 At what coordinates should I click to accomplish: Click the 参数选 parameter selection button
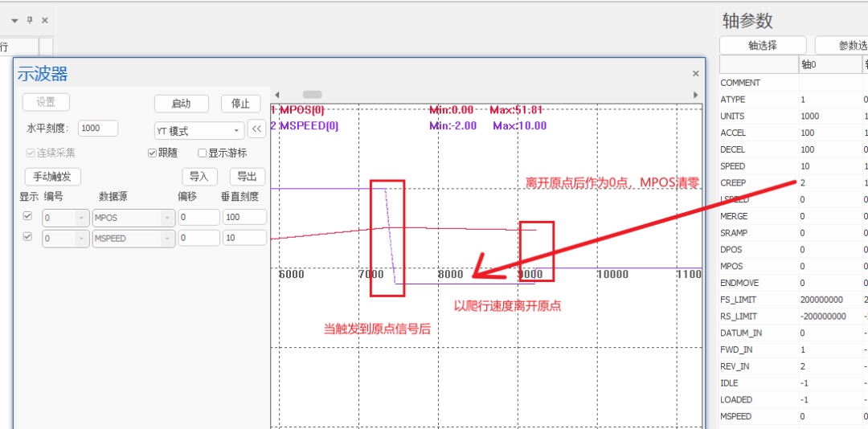pos(841,46)
